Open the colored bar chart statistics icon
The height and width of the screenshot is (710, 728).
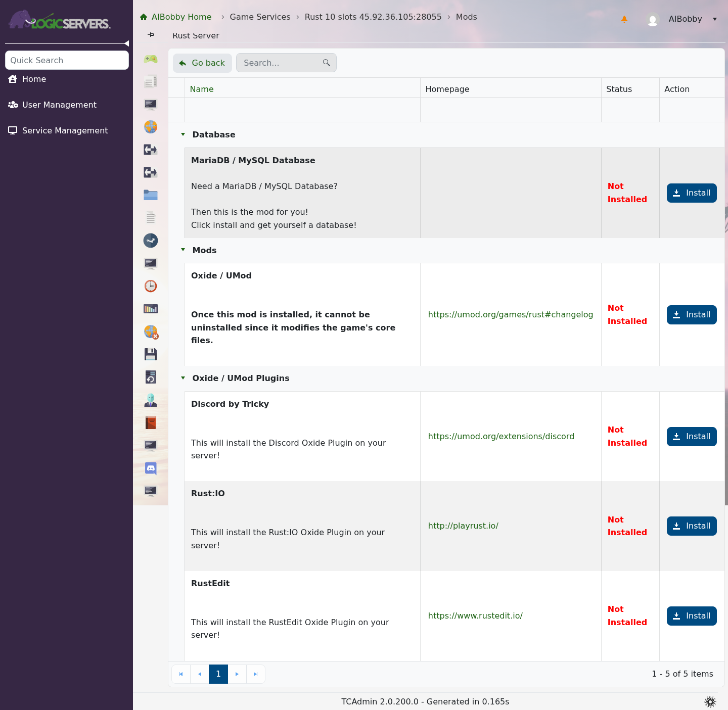tap(151, 309)
